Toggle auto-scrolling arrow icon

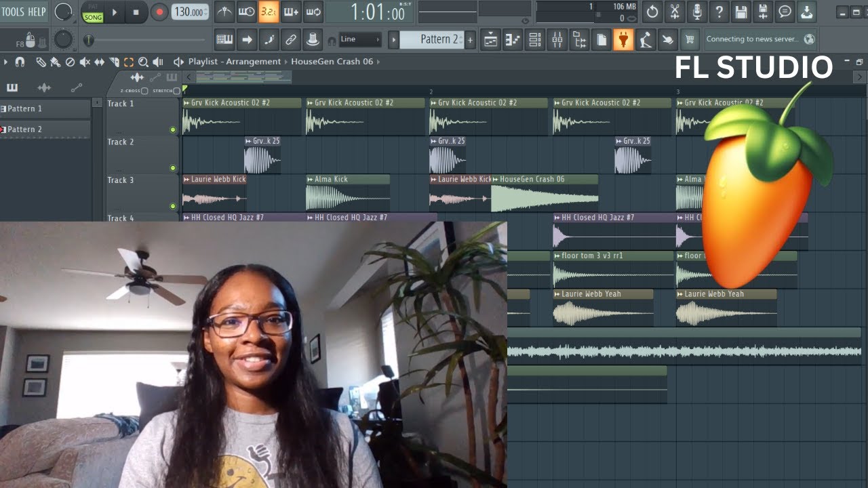247,39
